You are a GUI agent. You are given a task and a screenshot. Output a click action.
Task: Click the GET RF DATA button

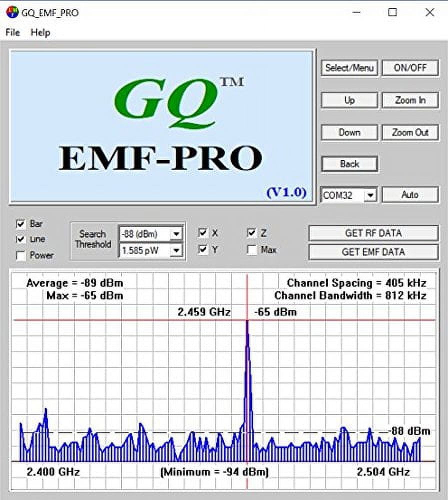(373, 233)
